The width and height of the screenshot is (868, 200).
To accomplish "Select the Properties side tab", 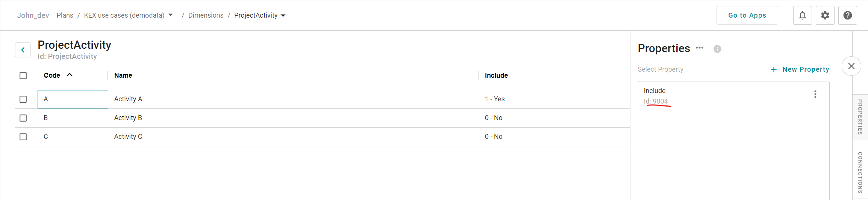I will click(860, 117).
